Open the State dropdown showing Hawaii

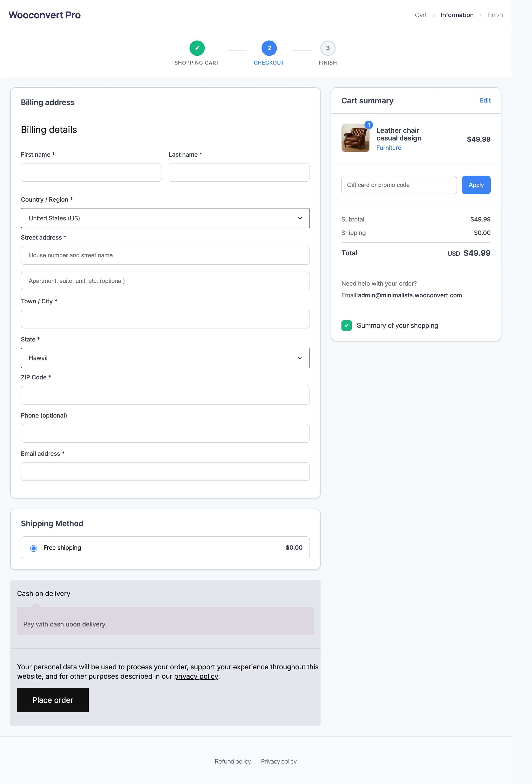pos(165,358)
